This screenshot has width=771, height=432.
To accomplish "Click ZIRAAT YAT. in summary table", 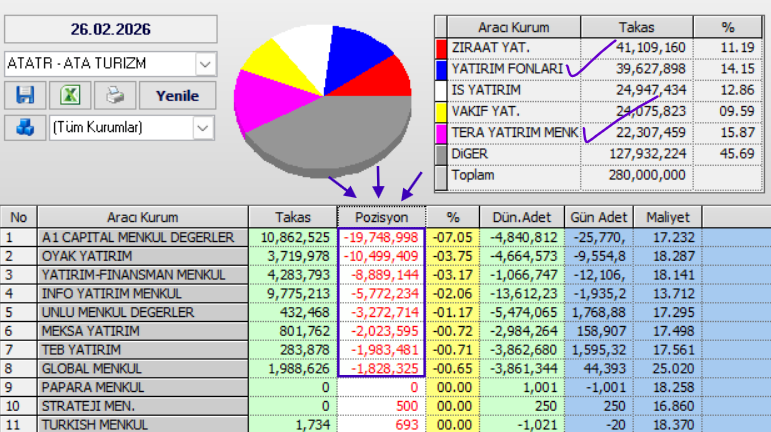I will click(x=491, y=48).
